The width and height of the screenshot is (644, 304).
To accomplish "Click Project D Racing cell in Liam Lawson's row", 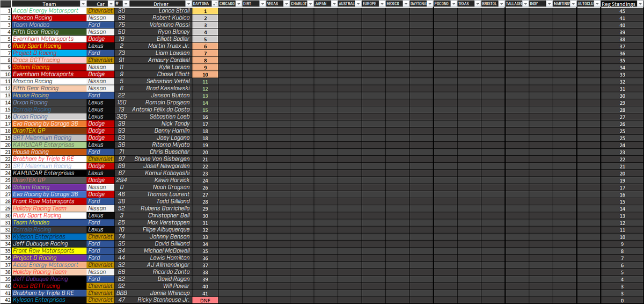I will pos(48,53).
